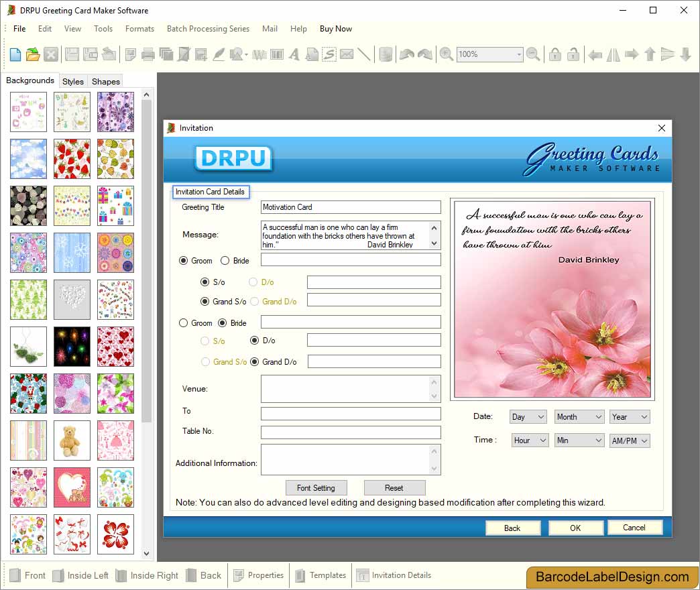Switch to the Styles tab

[x=73, y=81]
